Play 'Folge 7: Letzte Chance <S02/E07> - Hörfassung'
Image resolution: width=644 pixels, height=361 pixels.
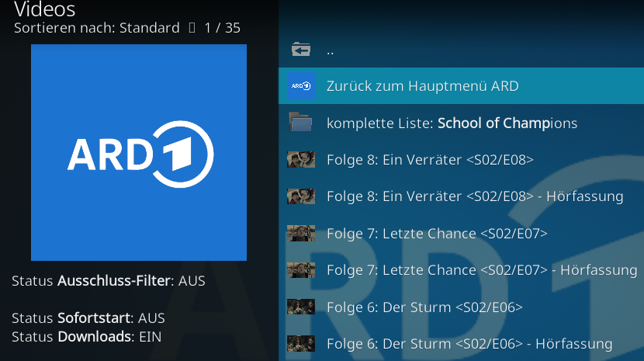461,270
